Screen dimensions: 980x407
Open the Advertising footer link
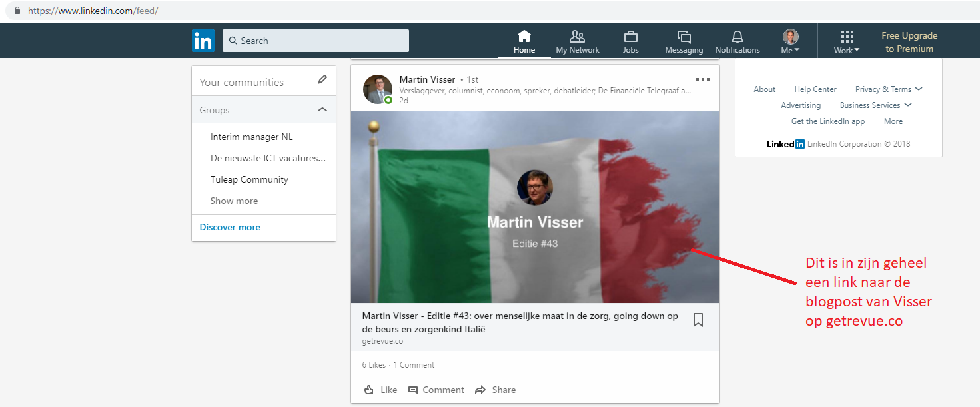[x=801, y=105]
